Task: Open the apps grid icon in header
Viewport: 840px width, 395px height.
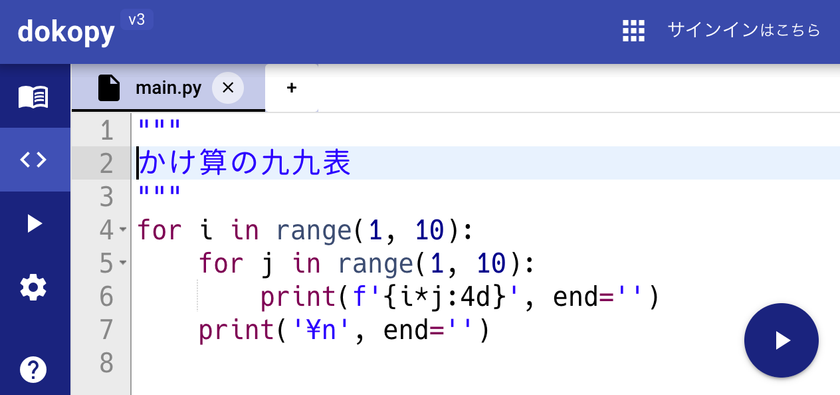Action: tap(634, 31)
